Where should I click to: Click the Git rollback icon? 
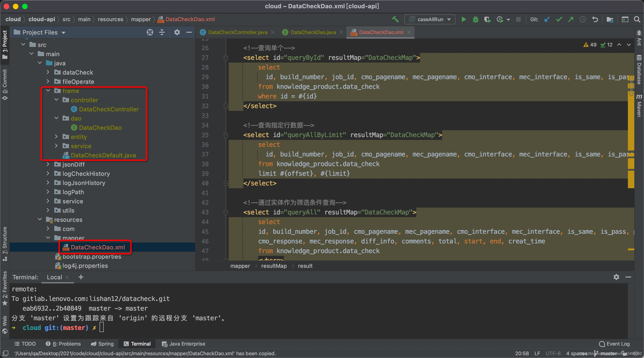(595, 19)
